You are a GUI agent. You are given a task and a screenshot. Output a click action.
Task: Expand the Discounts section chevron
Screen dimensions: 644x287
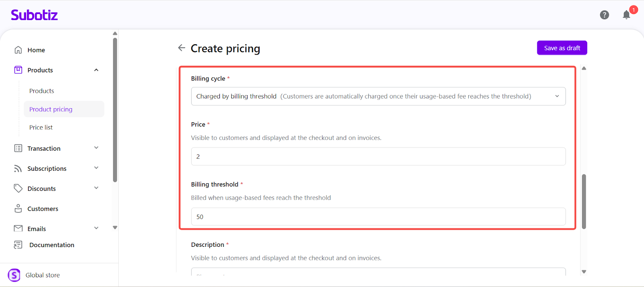pyautogui.click(x=96, y=188)
